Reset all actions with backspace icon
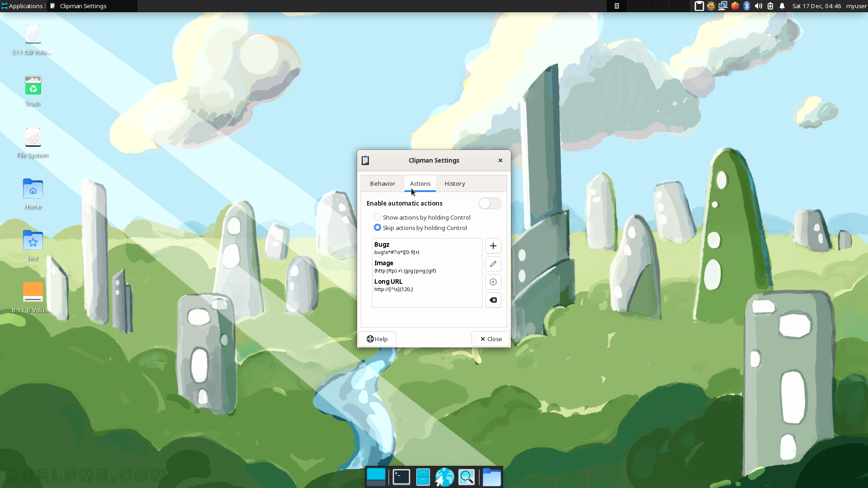 493,300
